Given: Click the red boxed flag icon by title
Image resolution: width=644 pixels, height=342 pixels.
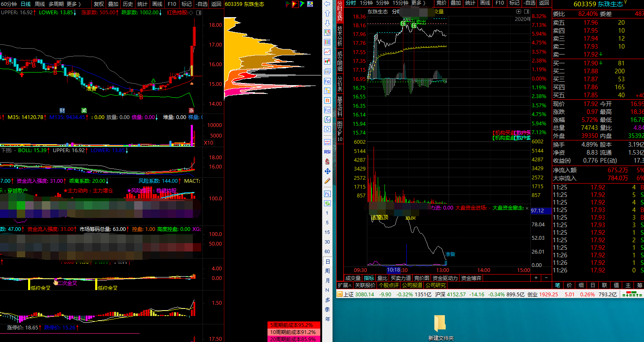Looking at the screenshot, I should pyautogui.click(x=295, y=4).
